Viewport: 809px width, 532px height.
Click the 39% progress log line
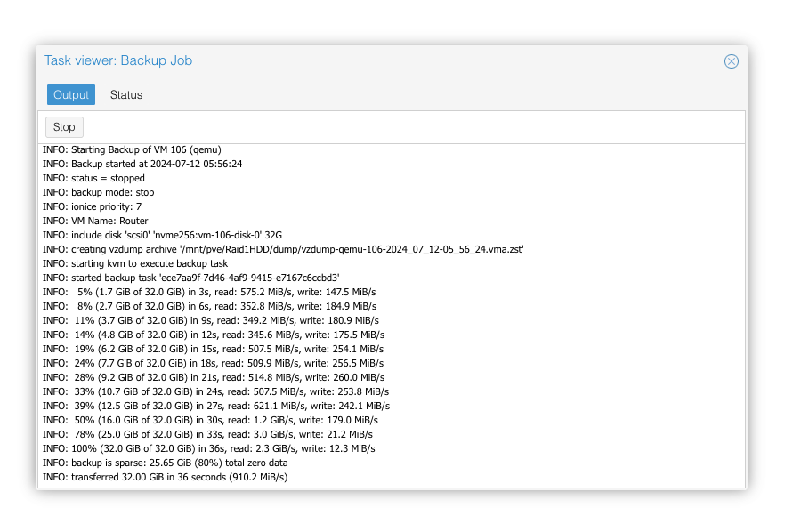click(x=216, y=407)
